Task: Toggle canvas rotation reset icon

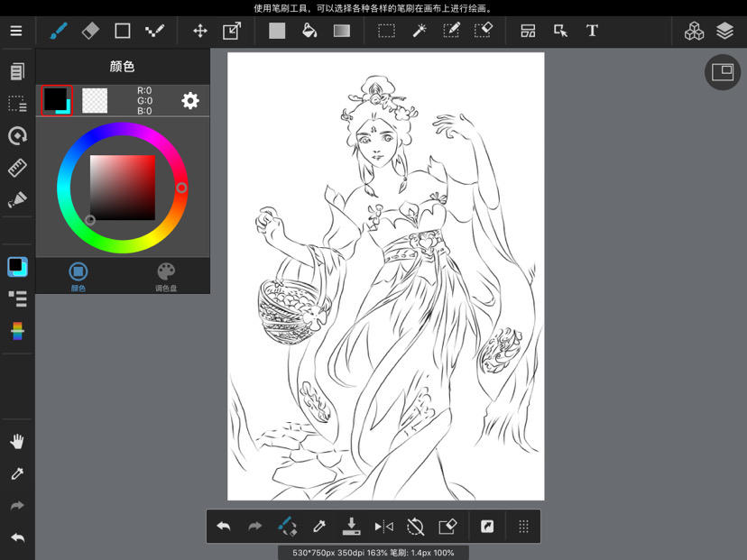Action: click(x=415, y=527)
